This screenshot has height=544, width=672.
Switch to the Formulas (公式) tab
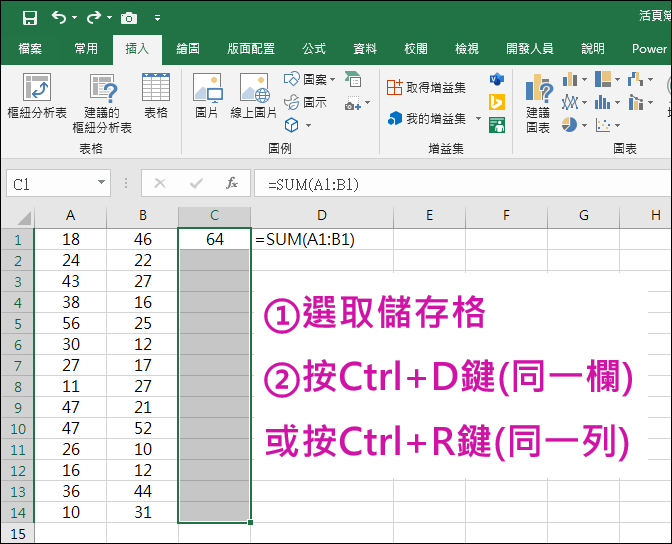point(314,49)
